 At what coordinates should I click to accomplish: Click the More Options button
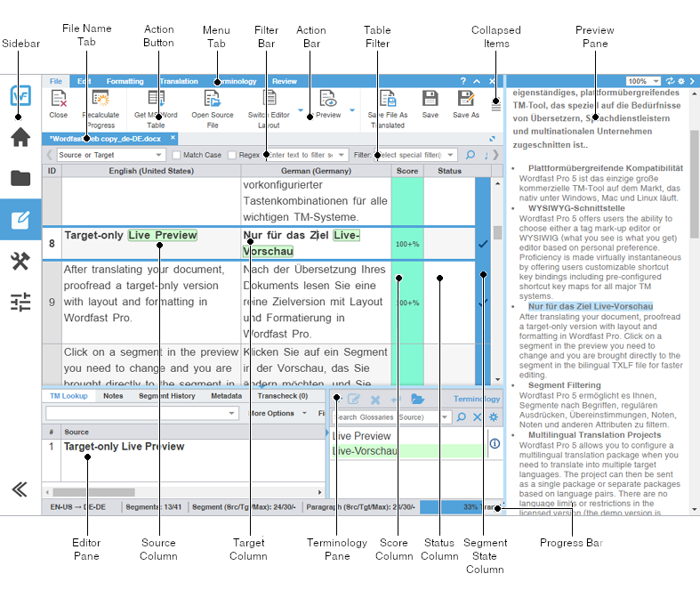[x=274, y=414]
